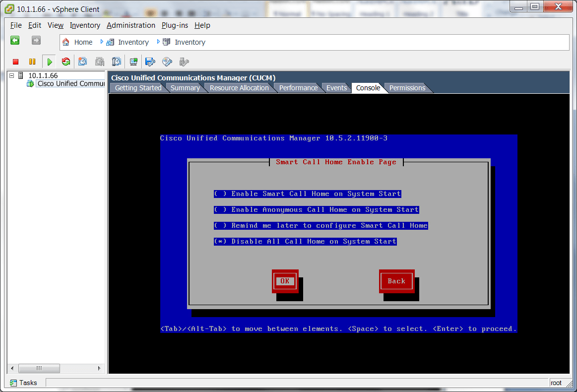Select Enable Smart Call Home on System Start
577x392 pixels.
[x=307, y=194]
